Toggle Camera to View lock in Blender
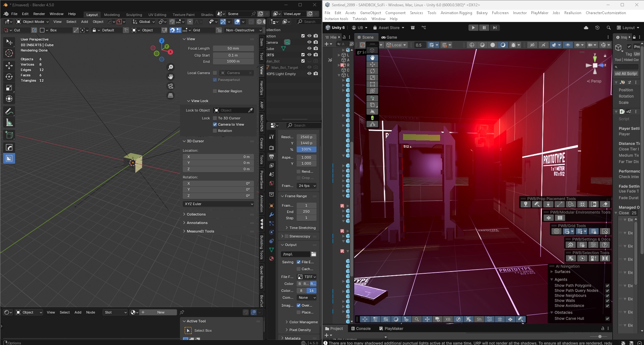 215,124
